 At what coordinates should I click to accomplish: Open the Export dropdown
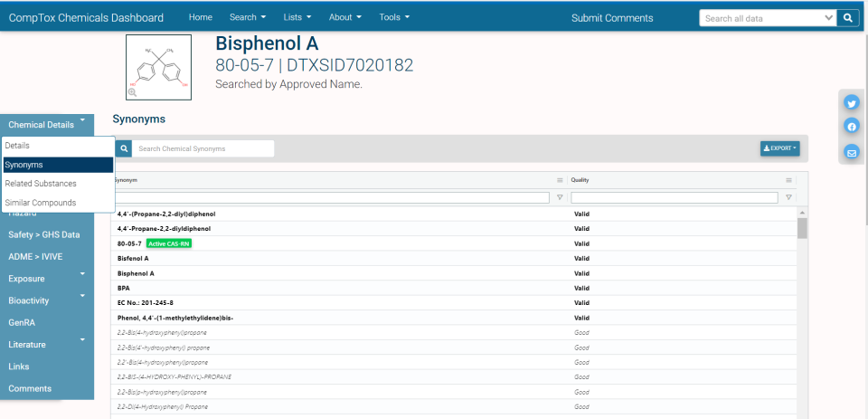(x=779, y=148)
